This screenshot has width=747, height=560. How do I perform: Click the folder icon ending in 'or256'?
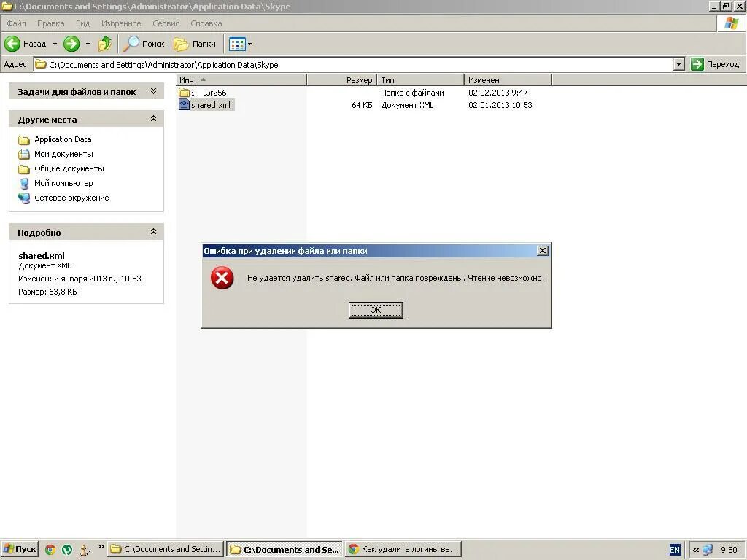coord(185,93)
